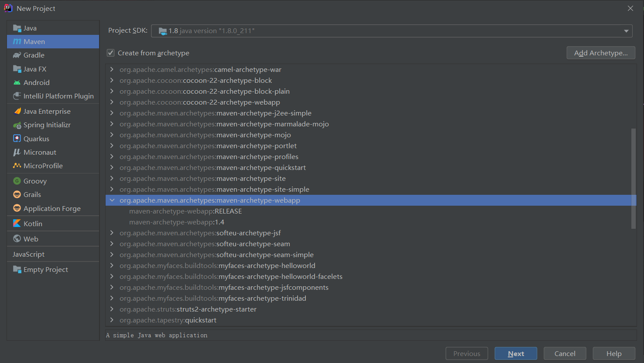Click the Empty Project folder icon
The height and width of the screenshot is (363, 644).
click(x=17, y=269)
